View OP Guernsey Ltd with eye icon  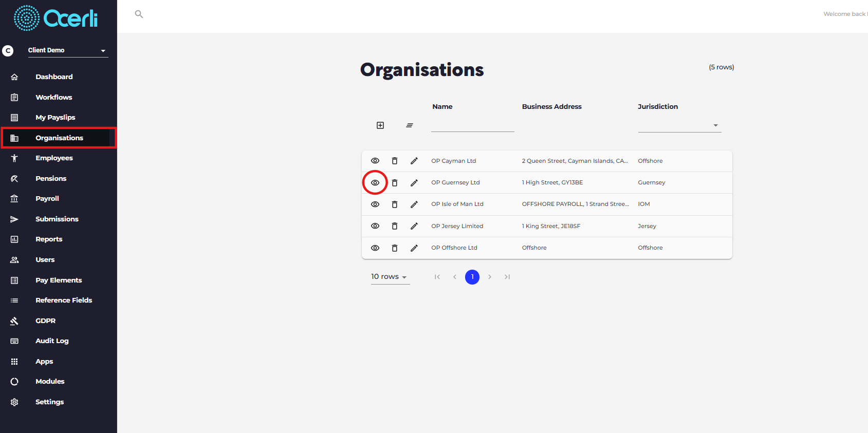point(375,183)
